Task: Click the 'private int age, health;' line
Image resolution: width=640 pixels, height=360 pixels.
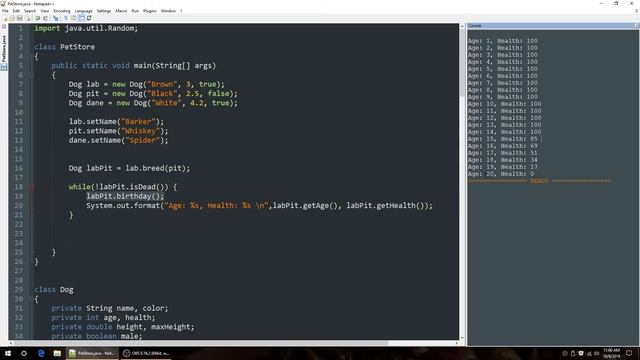Action: [103, 318]
